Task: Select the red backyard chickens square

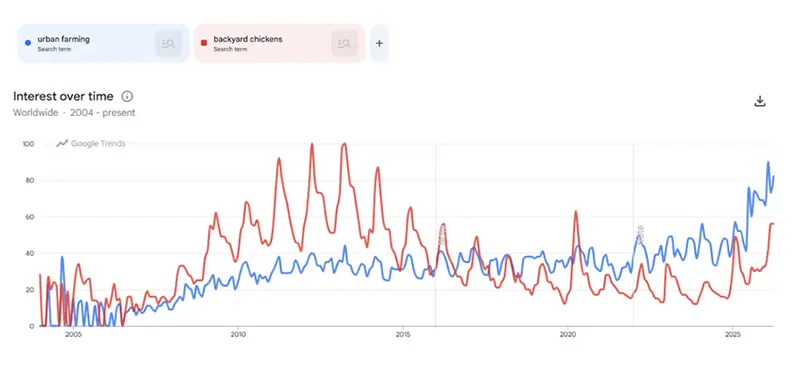Action: point(204,43)
